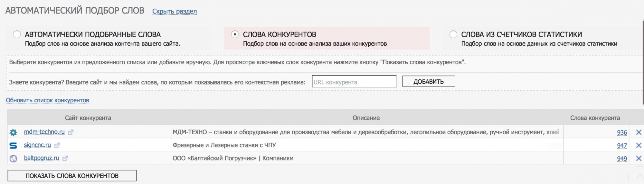The height and width of the screenshot is (184, 644).
Task: Open the 936 competitor words count
Action: (x=622, y=132)
